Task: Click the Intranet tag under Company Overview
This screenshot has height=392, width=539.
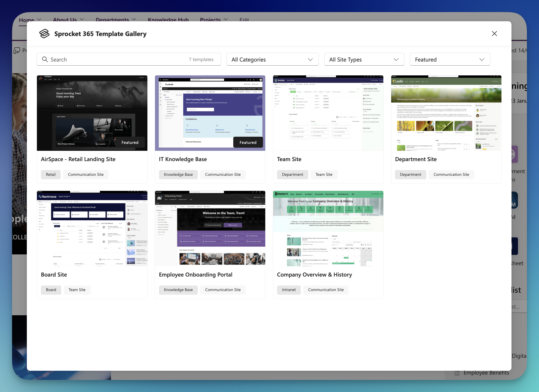Action: 289,290
